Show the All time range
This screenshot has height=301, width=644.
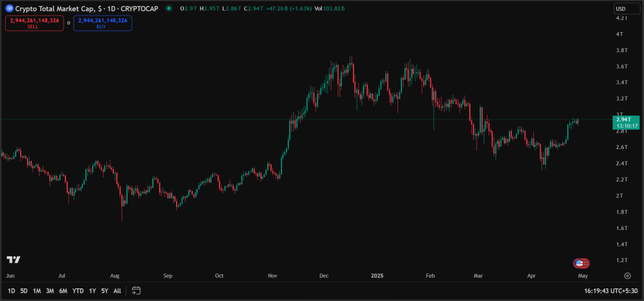118,291
